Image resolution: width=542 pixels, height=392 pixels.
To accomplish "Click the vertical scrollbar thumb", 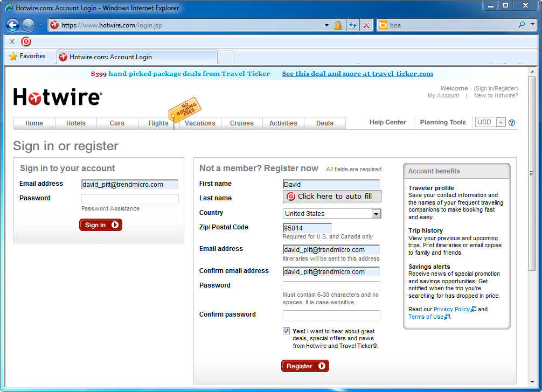I will coord(532,173).
